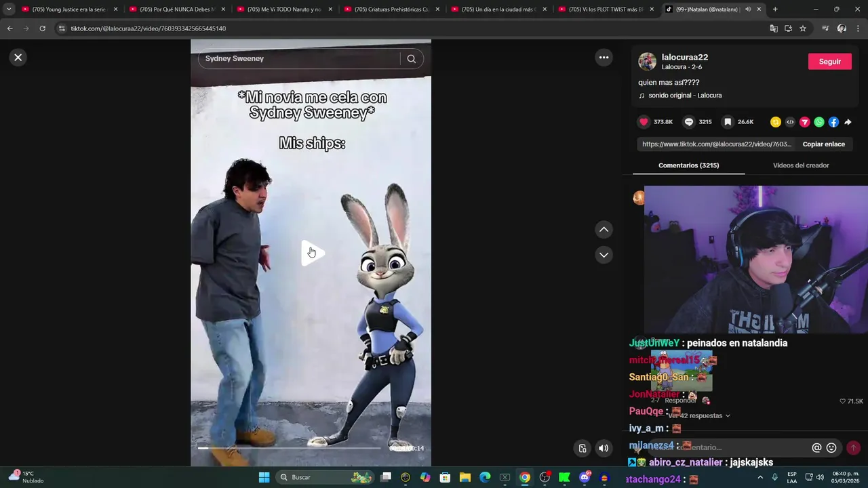Open more share options arrow
Image resolution: width=868 pixels, height=488 pixels.
[848, 122]
